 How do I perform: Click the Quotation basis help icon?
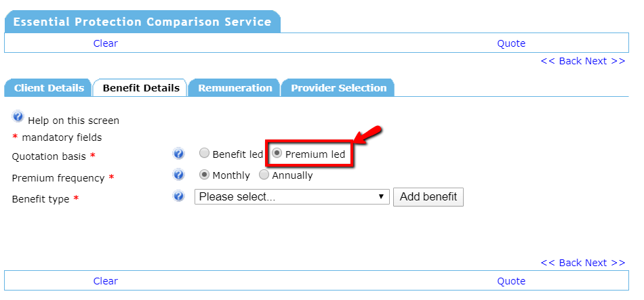pyautogui.click(x=179, y=154)
